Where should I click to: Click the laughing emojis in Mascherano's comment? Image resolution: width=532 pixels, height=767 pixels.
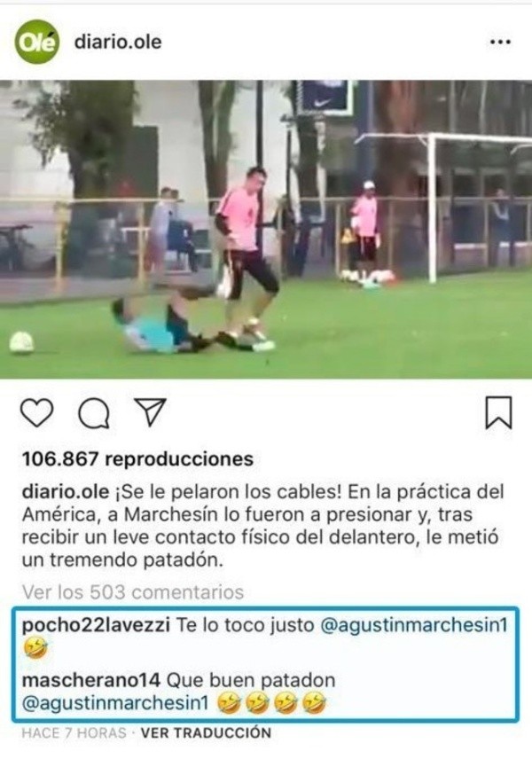pos(272,703)
